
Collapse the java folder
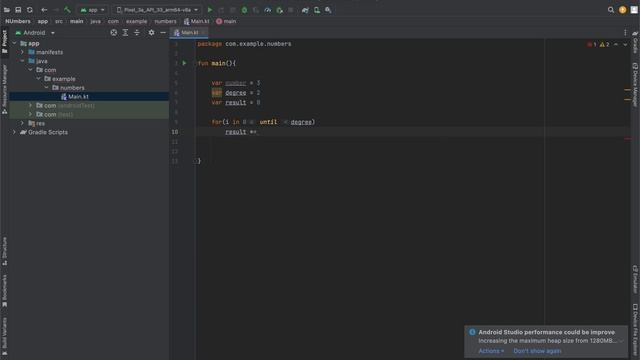22,61
